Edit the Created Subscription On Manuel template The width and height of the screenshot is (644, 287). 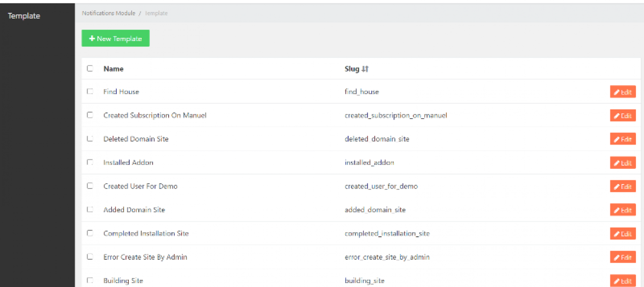(622, 116)
